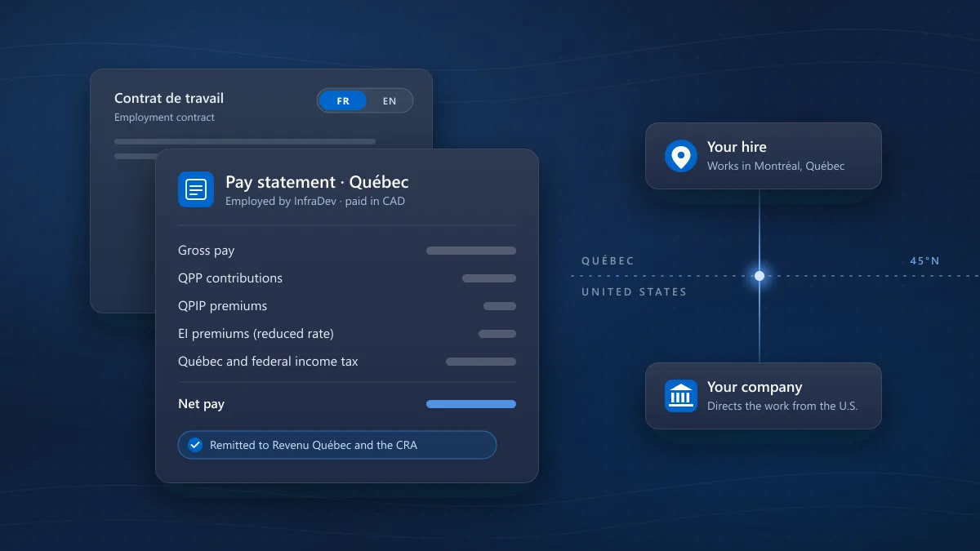Click the Gross pay amount bar

pos(471,251)
